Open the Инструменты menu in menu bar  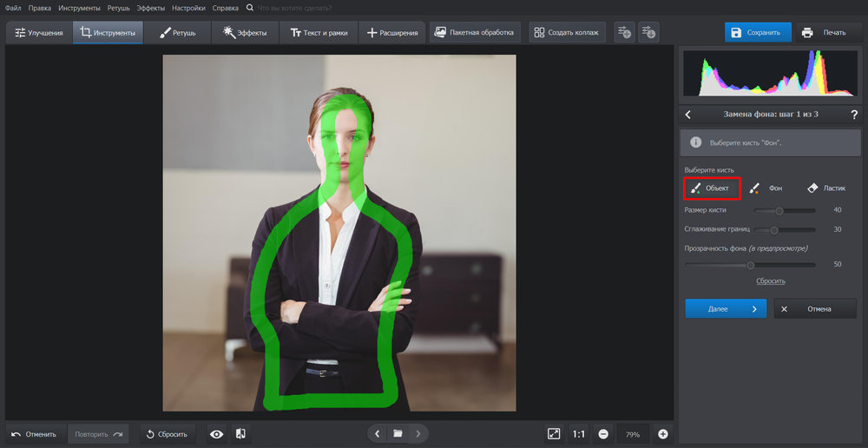[79, 9]
